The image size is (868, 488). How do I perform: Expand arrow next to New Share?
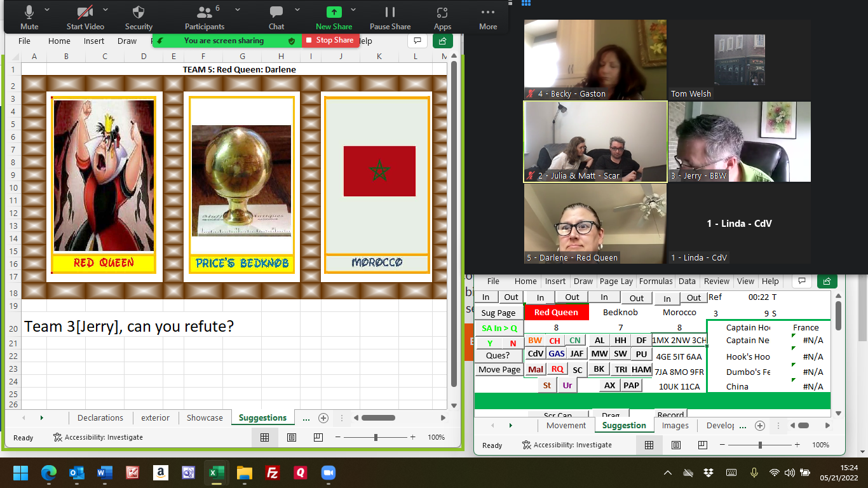[x=353, y=10]
